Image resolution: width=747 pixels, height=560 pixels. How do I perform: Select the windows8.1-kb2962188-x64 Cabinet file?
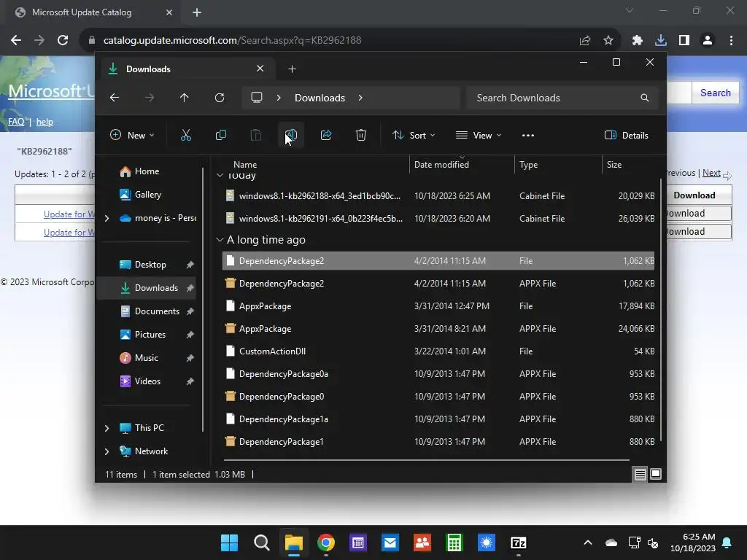click(x=438, y=196)
